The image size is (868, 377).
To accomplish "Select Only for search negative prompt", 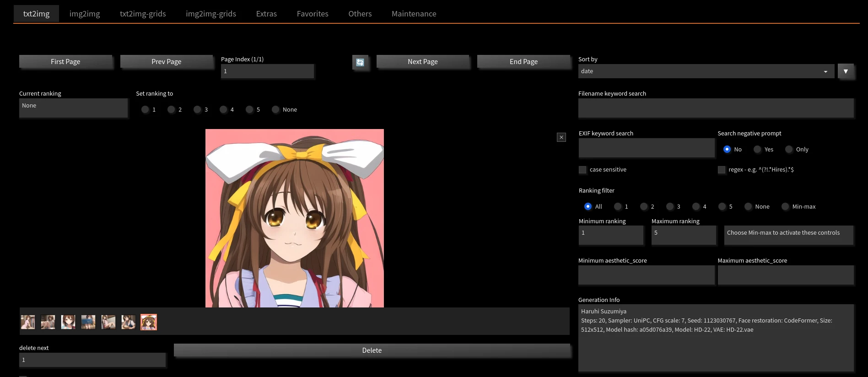I will [x=789, y=150].
